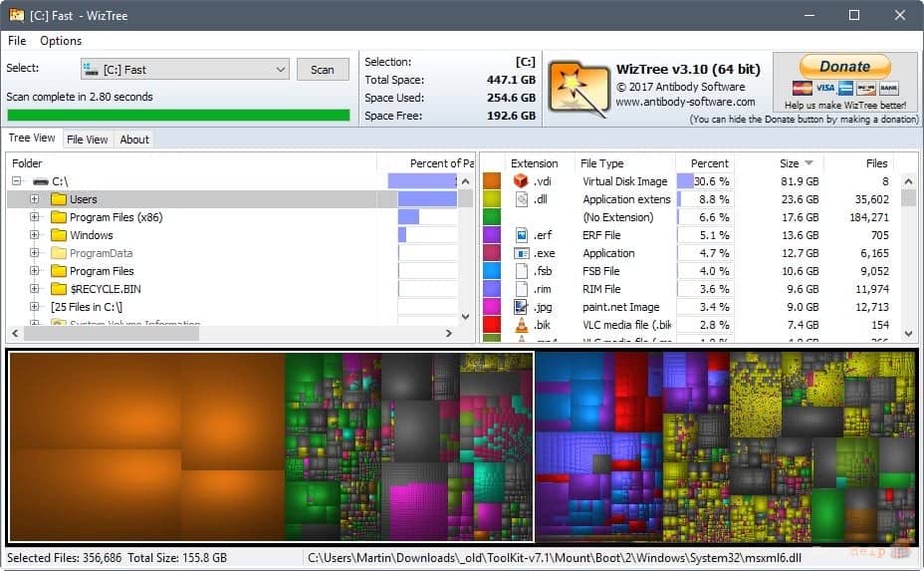
Task: Collapse the C:\ drive tree node
Action: click(x=17, y=181)
